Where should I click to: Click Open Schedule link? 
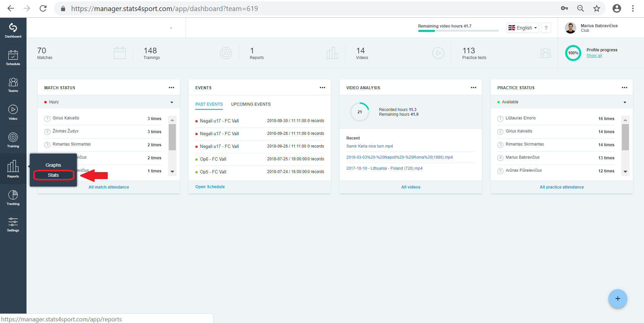pos(210,187)
